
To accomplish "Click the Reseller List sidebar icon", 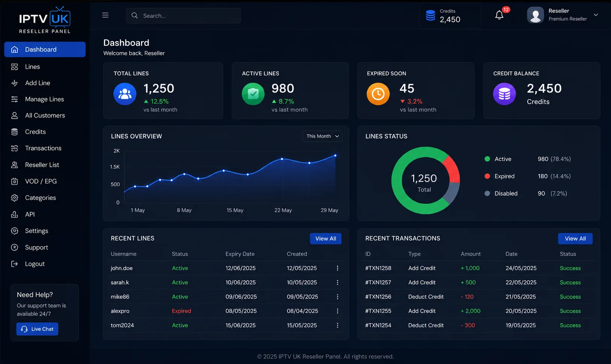I will pos(15,165).
